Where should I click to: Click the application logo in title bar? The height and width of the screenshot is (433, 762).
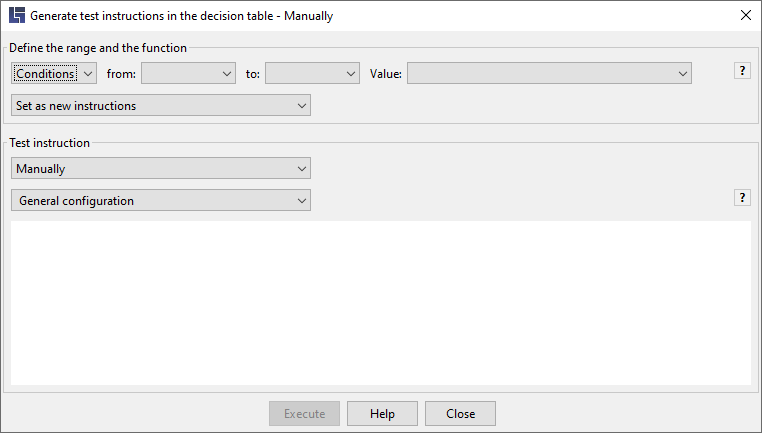[17, 16]
